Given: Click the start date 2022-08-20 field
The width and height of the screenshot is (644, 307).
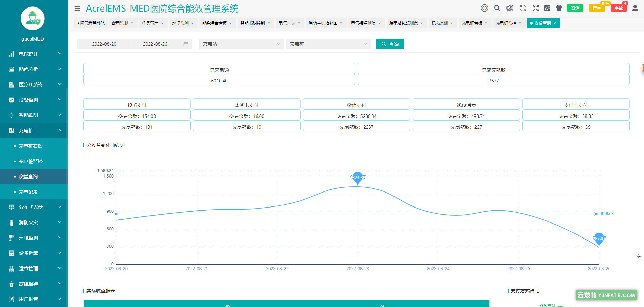Looking at the screenshot, I should coord(104,44).
